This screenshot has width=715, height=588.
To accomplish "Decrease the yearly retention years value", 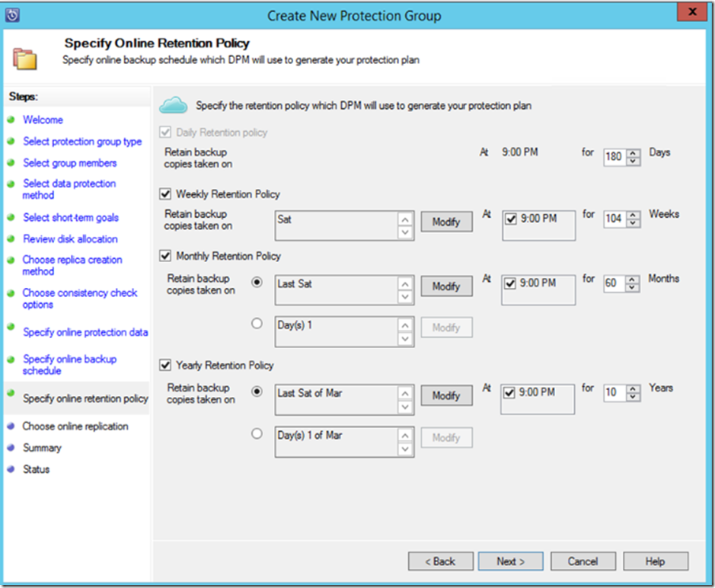I will [633, 396].
